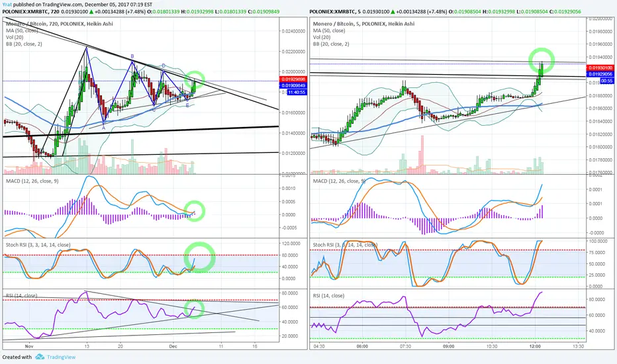Click the 13:30 label on the time axis
The image size is (617, 364).
[578, 346]
